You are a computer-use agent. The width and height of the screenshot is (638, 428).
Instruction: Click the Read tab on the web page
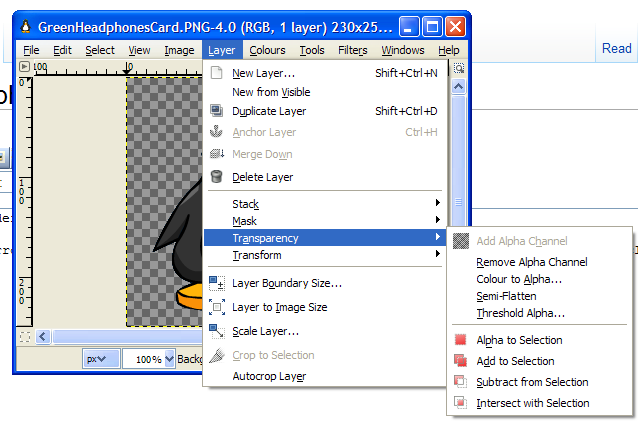617,48
